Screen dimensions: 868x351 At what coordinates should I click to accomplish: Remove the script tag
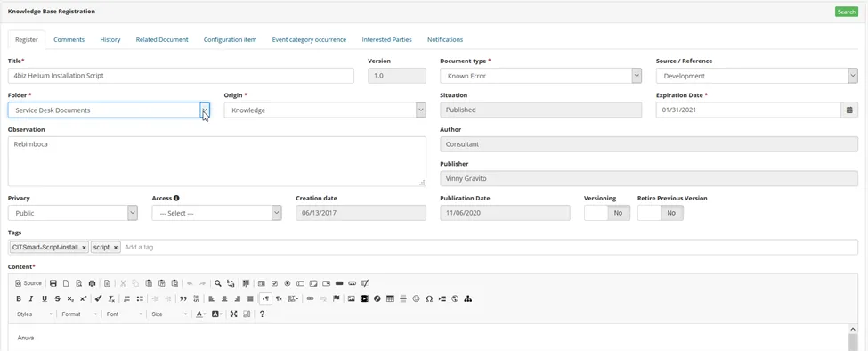(x=115, y=248)
